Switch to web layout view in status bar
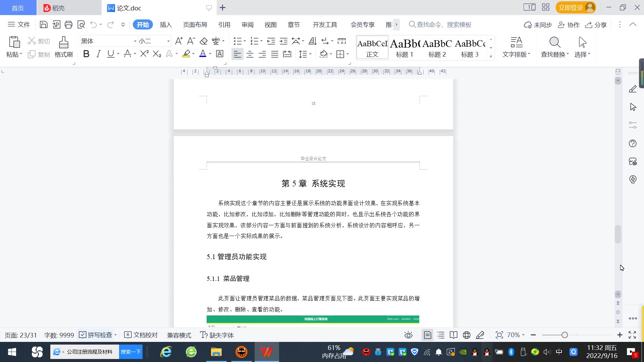This screenshot has height=362, width=644. (467, 335)
